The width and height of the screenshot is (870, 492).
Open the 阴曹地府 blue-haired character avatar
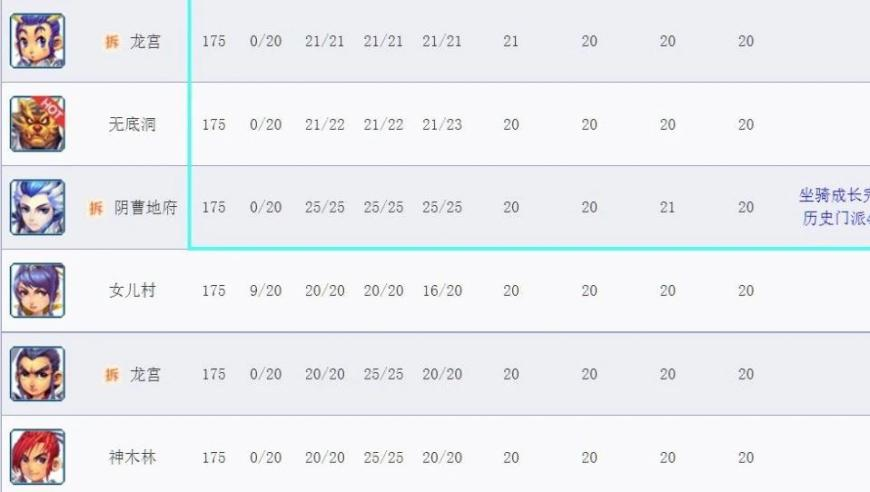tap(37, 207)
